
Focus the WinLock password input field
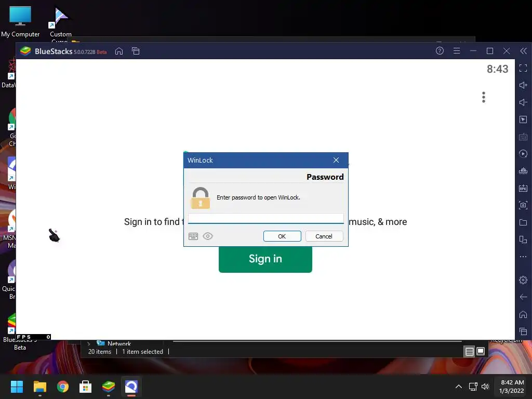(x=265, y=219)
